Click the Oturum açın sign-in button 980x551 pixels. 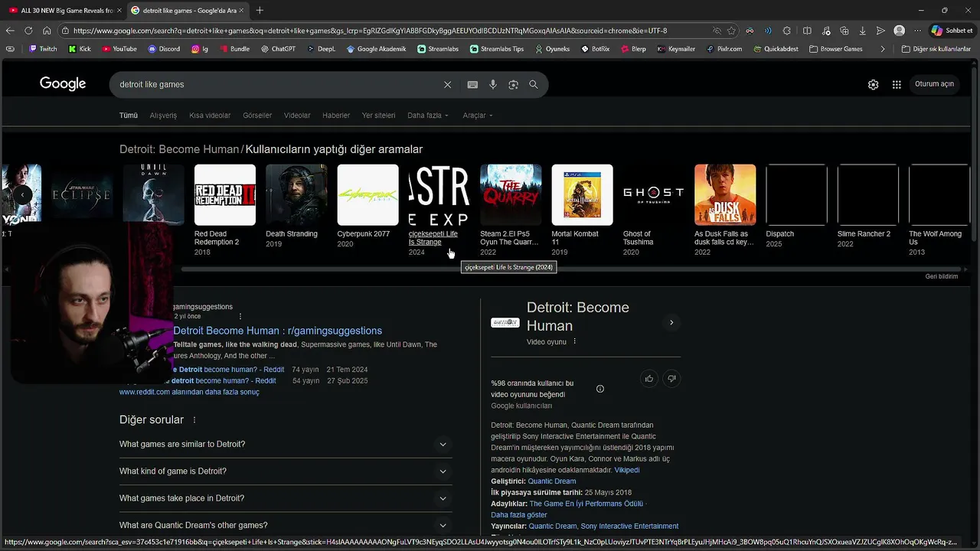(934, 84)
